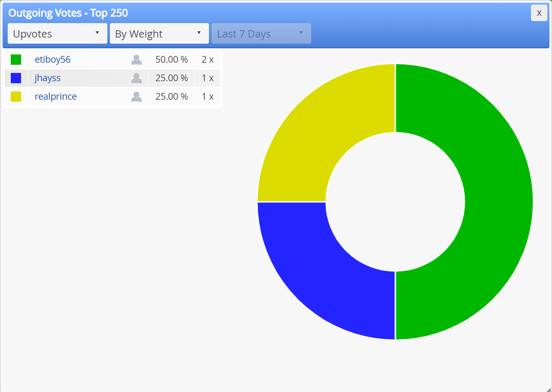Close the Outgoing Votes dialog
The image size is (552, 392).
coord(539,13)
